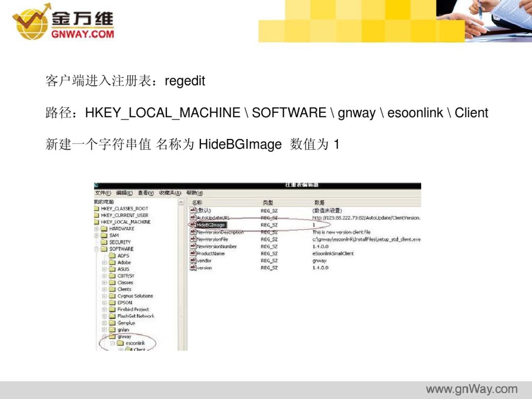
Task: Select the FlashGet Network tree key
Action: click(136, 316)
